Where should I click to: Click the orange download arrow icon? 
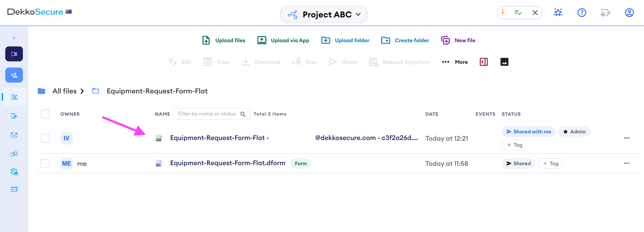click(x=503, y=12)
